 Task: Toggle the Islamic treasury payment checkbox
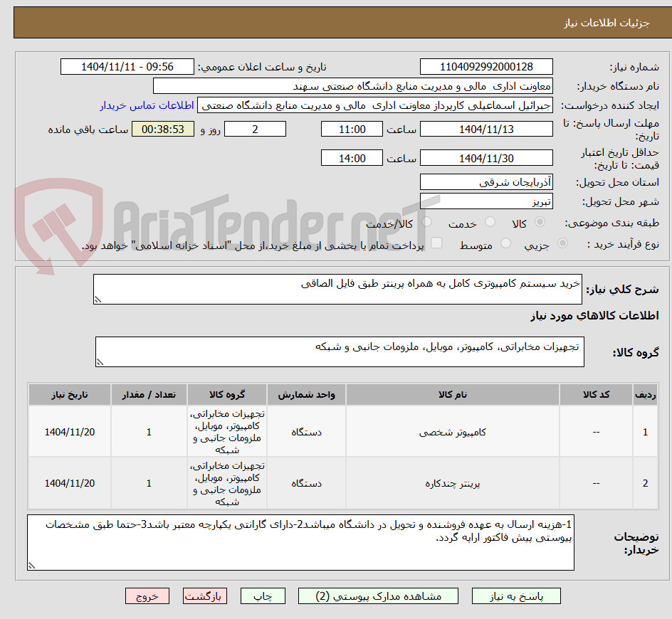coord(436,243)
